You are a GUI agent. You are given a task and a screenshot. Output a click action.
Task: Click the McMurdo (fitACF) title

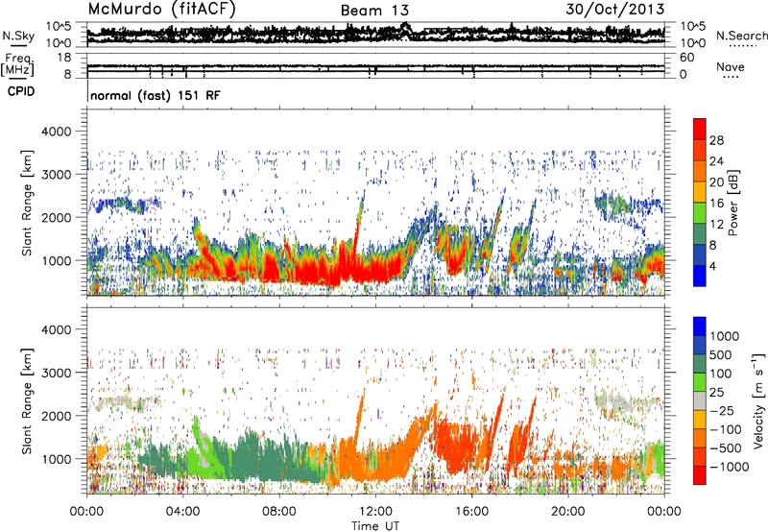(x=161, y=10)
